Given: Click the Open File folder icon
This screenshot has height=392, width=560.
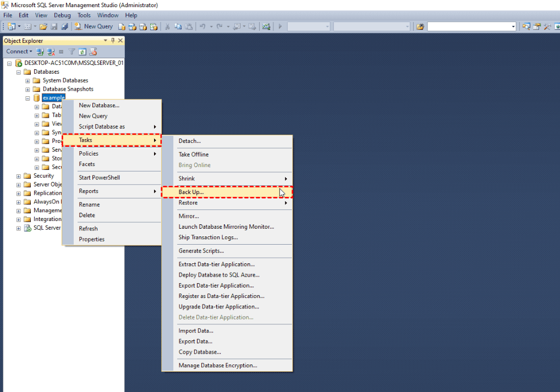Looking at the screenshot, I should (43, 26).
